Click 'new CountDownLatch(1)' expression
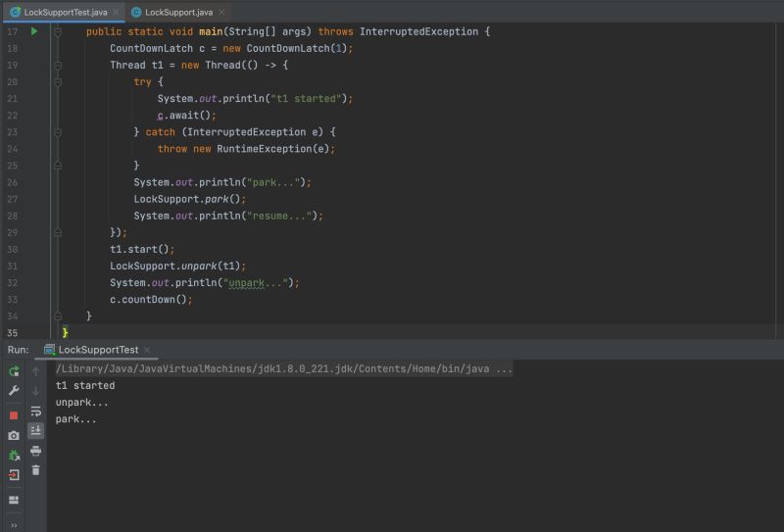The width and height of the screenshot is (784, 532). coord(284,49)
